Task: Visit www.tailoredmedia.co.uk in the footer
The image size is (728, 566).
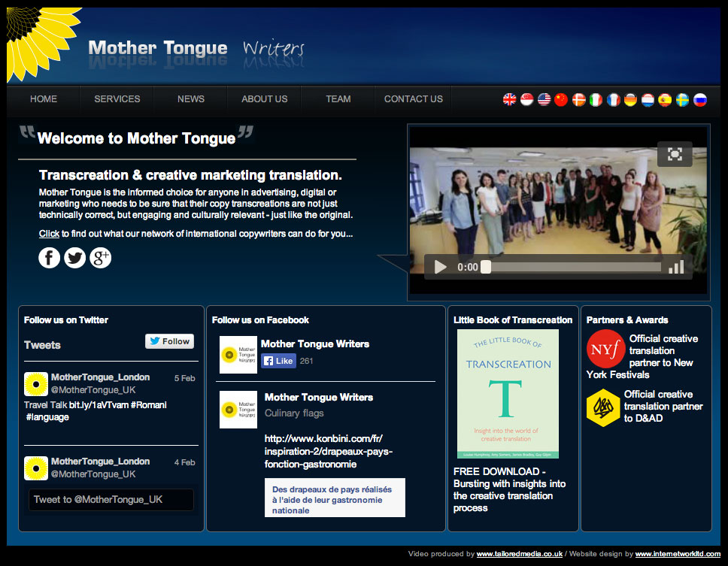Action: tap(520, 554)
